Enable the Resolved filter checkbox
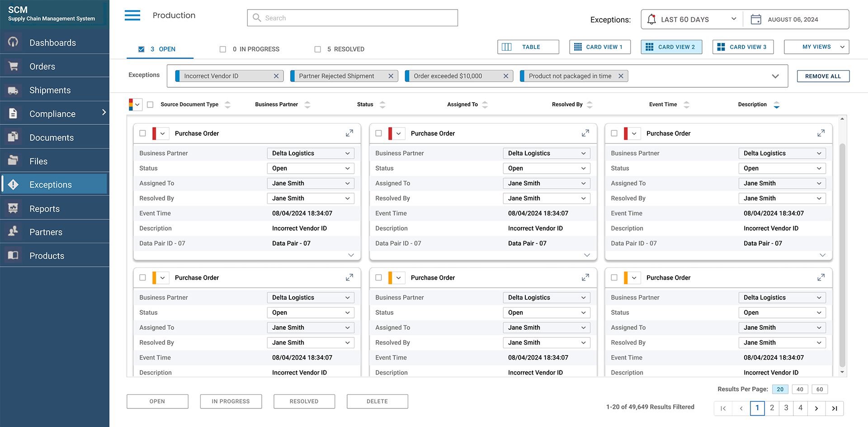868x427 pixels. [x=318, y=49]
